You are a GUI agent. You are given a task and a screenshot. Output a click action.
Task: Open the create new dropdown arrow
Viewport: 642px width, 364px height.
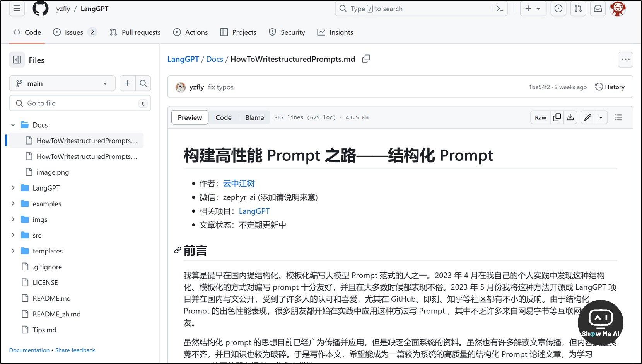pos(538,9)
